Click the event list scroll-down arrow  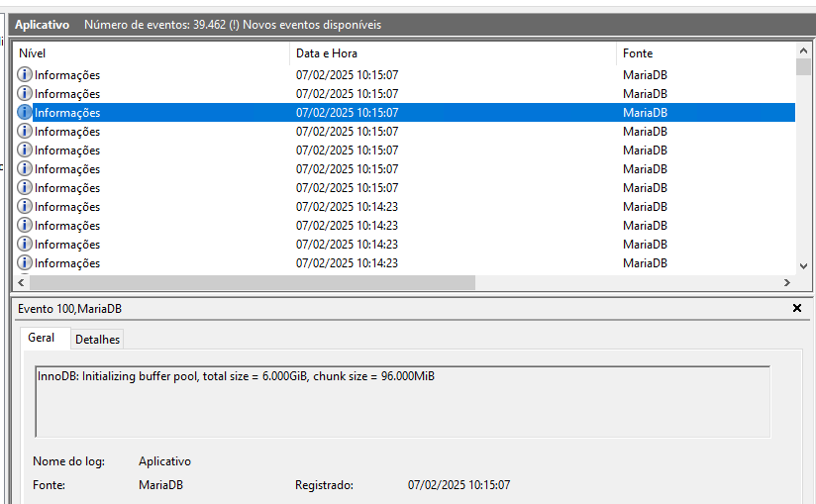(803, 266)
